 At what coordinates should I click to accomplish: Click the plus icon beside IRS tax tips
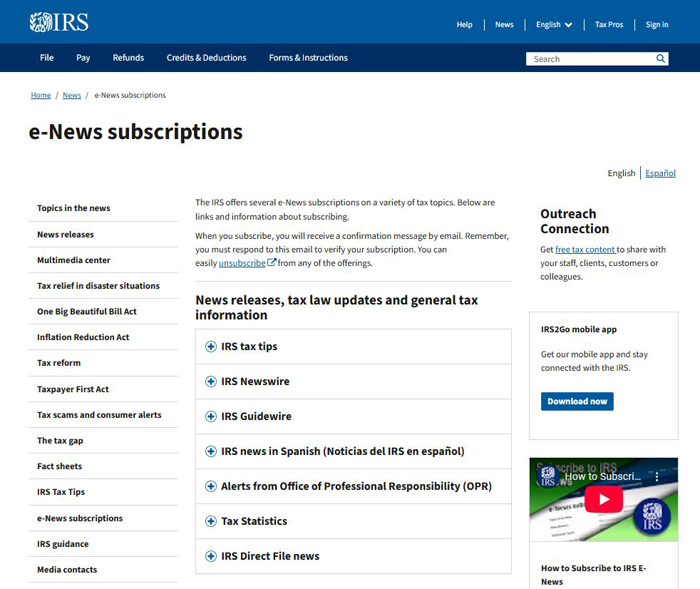tap(211, 347)
